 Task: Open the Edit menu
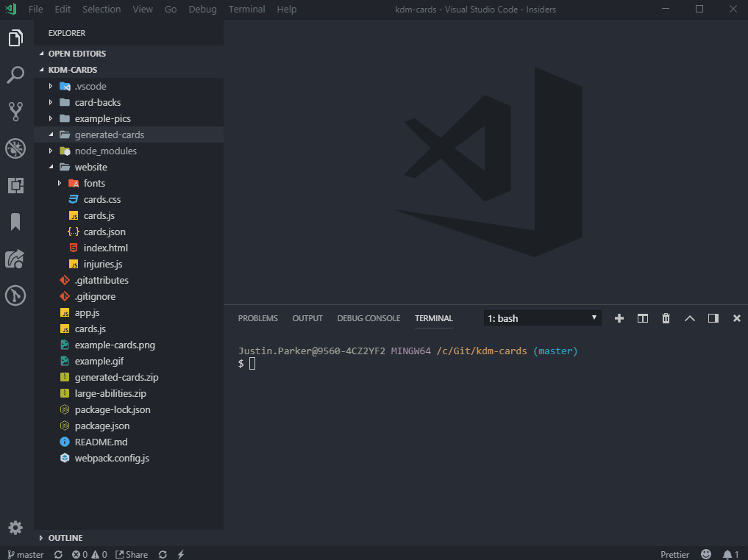(63, 9)
